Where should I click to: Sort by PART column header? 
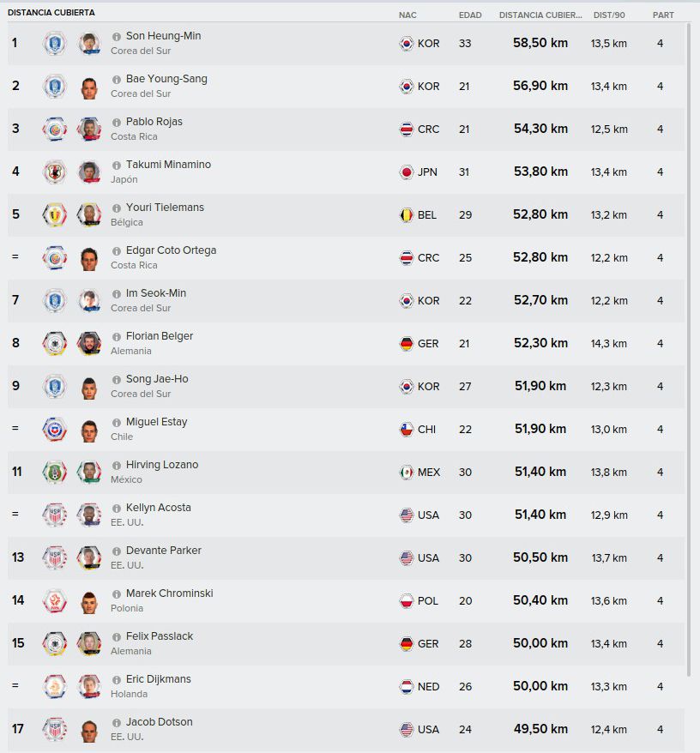(663, 15)
